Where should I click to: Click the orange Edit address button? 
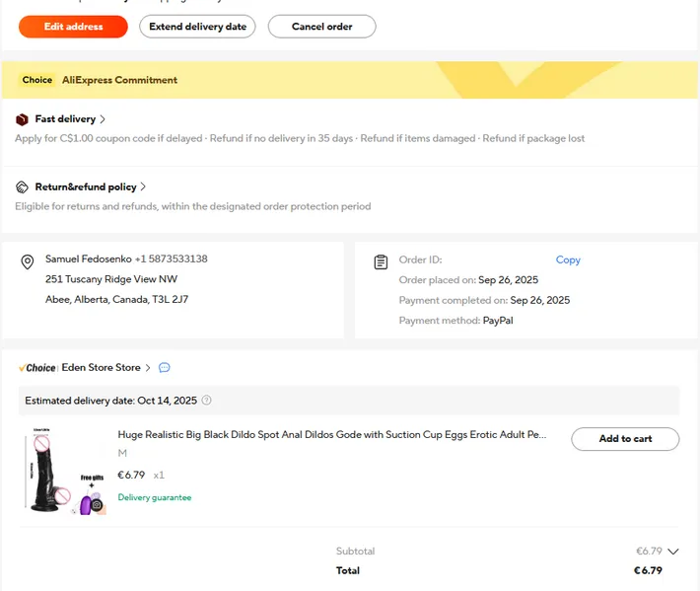(73, 27)
